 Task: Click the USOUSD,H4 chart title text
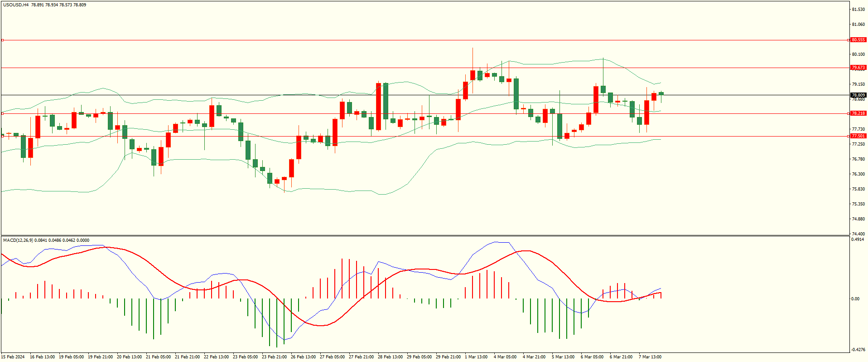(16, 5)
